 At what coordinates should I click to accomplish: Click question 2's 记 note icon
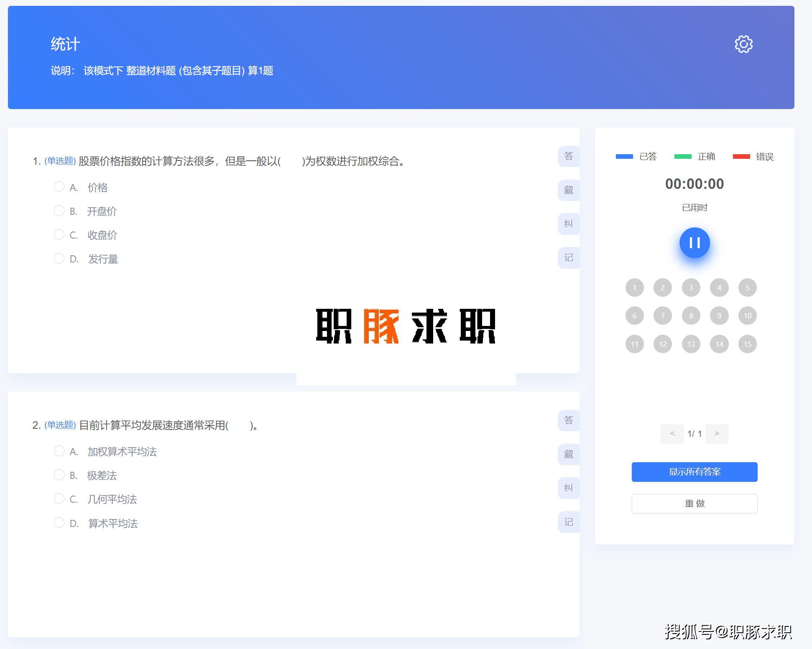[x=569, y=522]
